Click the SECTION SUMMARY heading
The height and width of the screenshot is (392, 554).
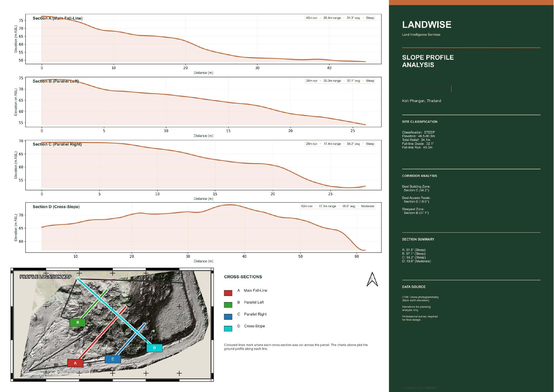418,239
